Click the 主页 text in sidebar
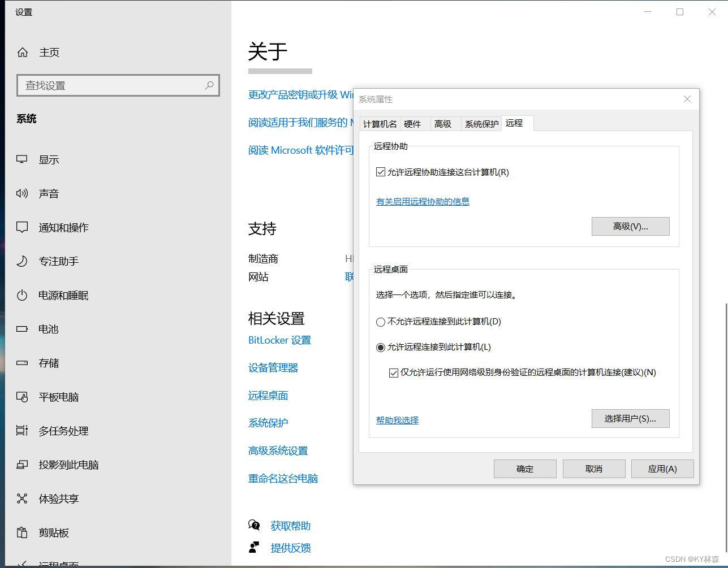Viewport: 728px width, 568px height. point(49,52)
